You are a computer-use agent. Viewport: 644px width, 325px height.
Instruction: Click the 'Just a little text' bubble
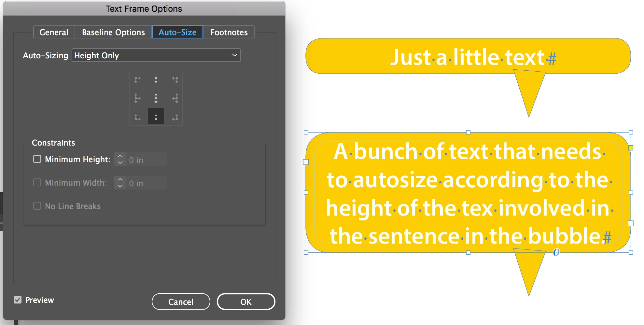(x=468, y=56)
